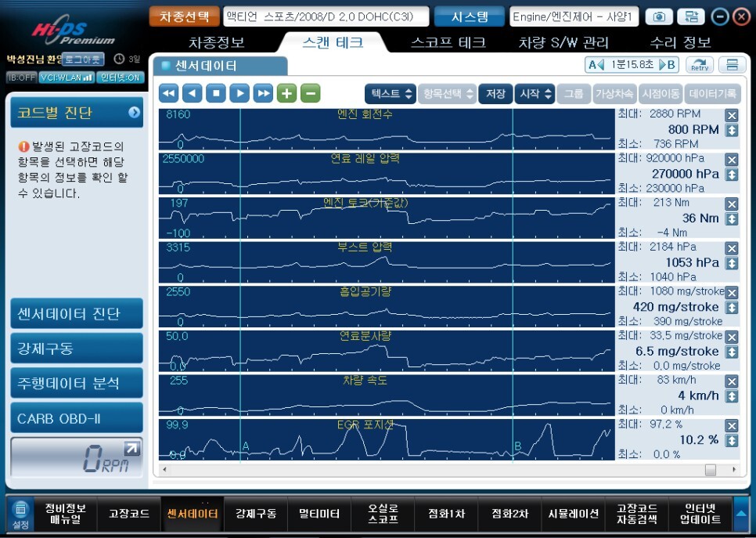The height and width of the screenshot is (538, 756).
Task: Open the 항목선택 item selection dropdown
Action: (447, 94)
